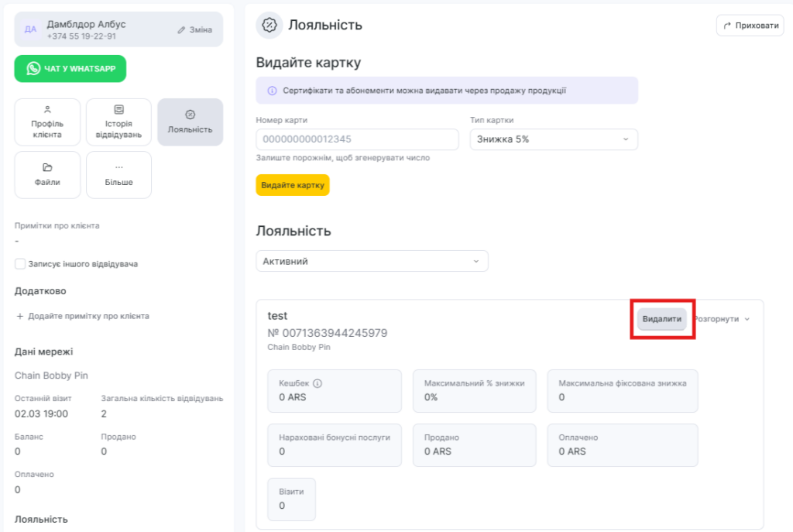Click the loyalty percent icon in header
Image resolution: width=793 pixels, height=532 pixels.
[269, 26]
